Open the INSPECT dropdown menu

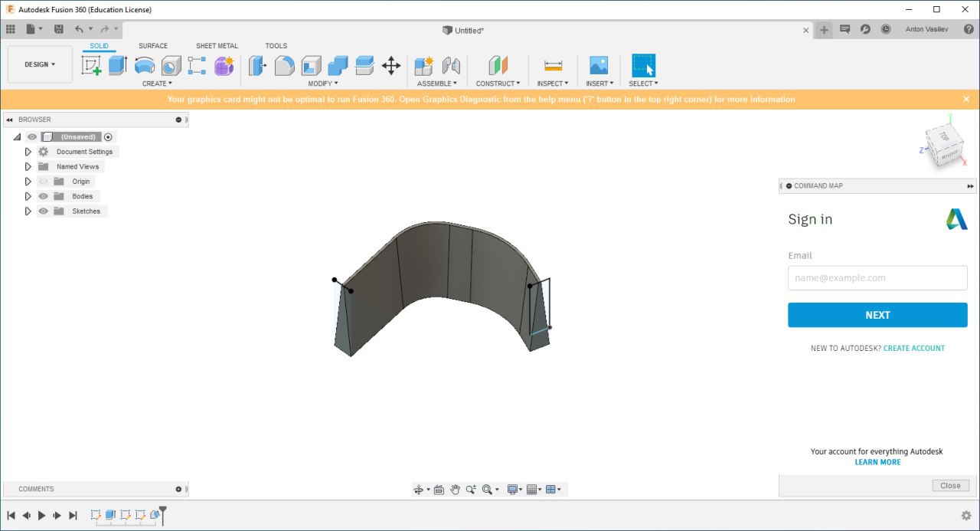click(x=553, y=84)
